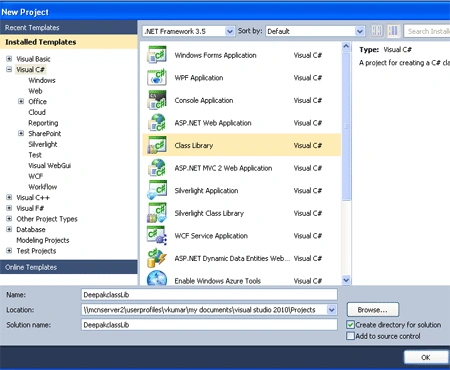Expand the Other Project Types node

9,219
